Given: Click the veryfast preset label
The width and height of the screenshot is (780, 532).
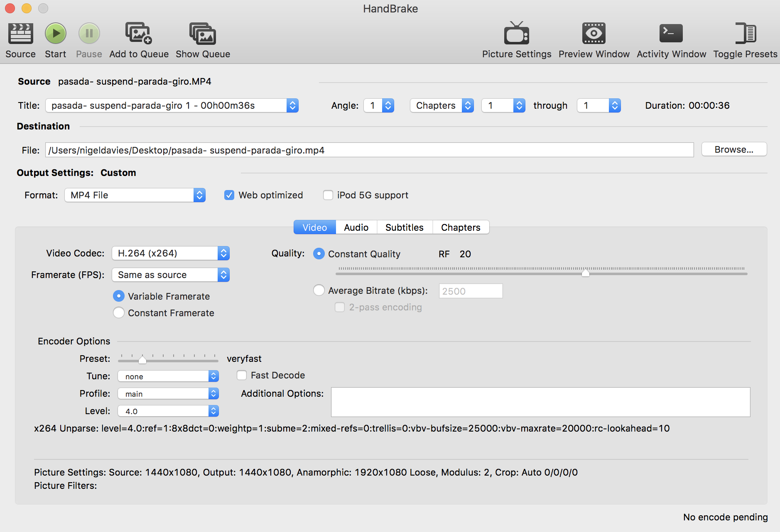Looking at the screenshot, I should (244, 359).
